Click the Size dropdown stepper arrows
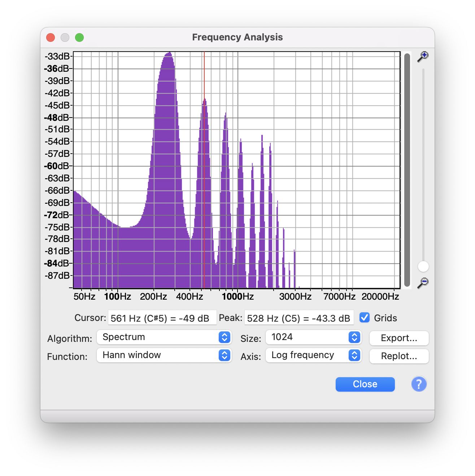This screenshot has width=475, height=476. coord(355,338)
